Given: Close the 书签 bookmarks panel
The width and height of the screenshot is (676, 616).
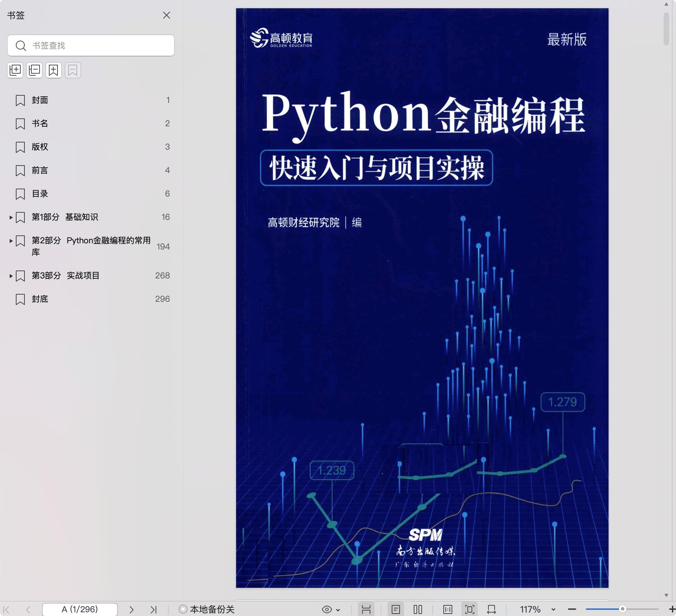Looking at the screenshot, I should click(167, 15).
